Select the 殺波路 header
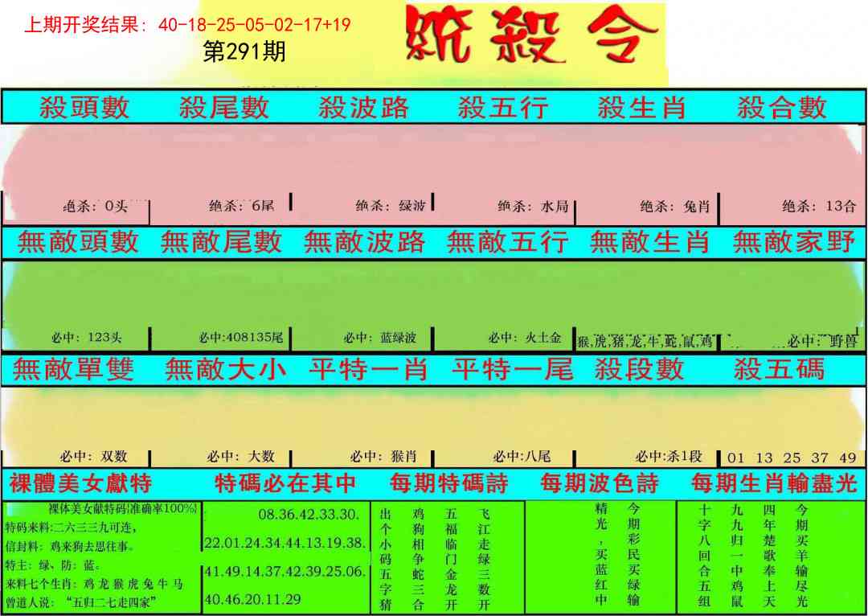 [363, 107]
